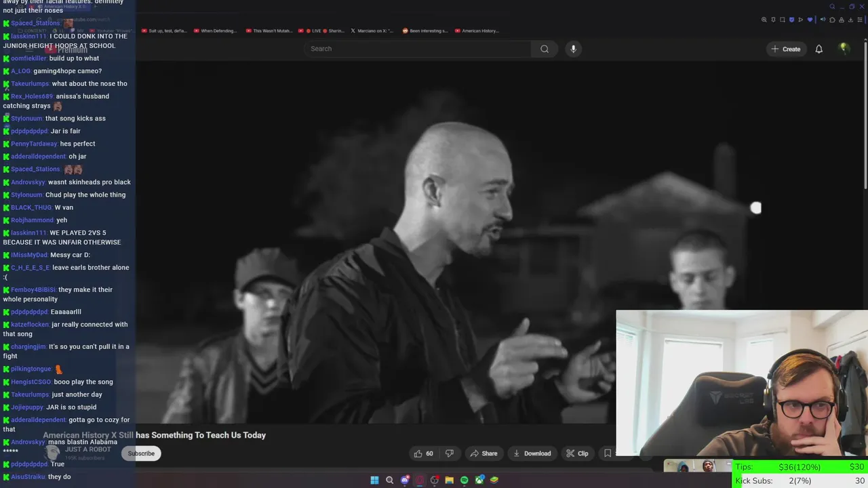Click chat username Spaced_Stations near top

[x=35, y=23]
